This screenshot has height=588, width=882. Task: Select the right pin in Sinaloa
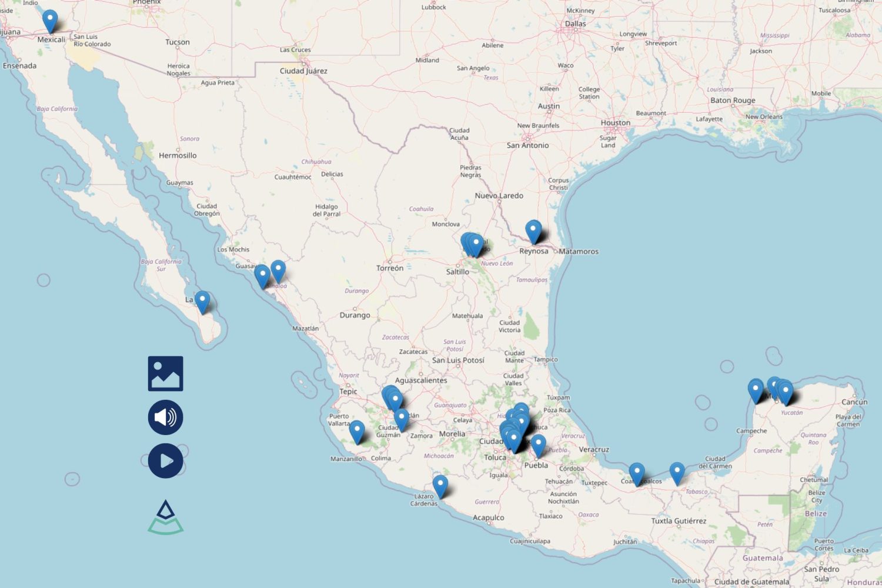278,272
